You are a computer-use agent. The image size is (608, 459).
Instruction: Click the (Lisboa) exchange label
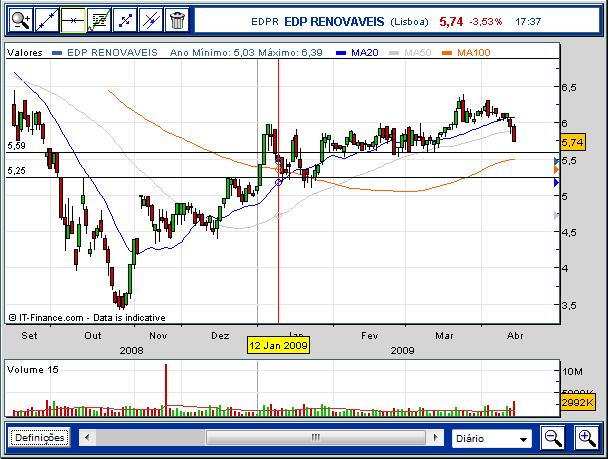(x=409, y=22)
